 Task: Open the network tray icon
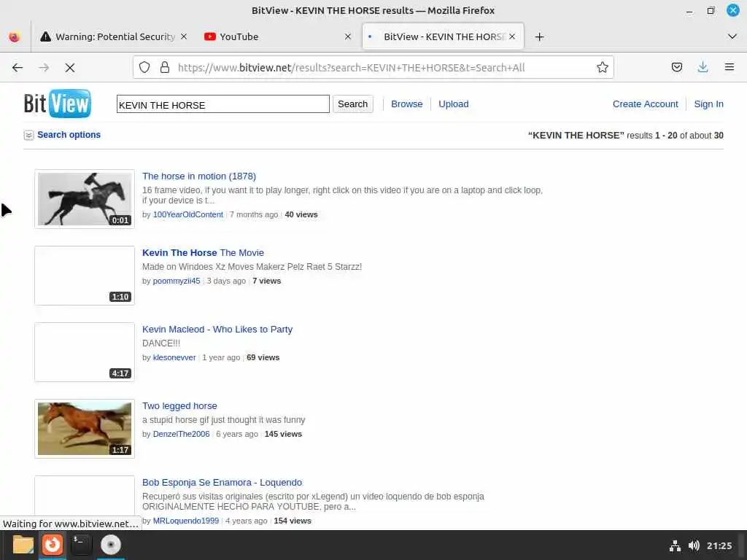click(x=675, y=545)
